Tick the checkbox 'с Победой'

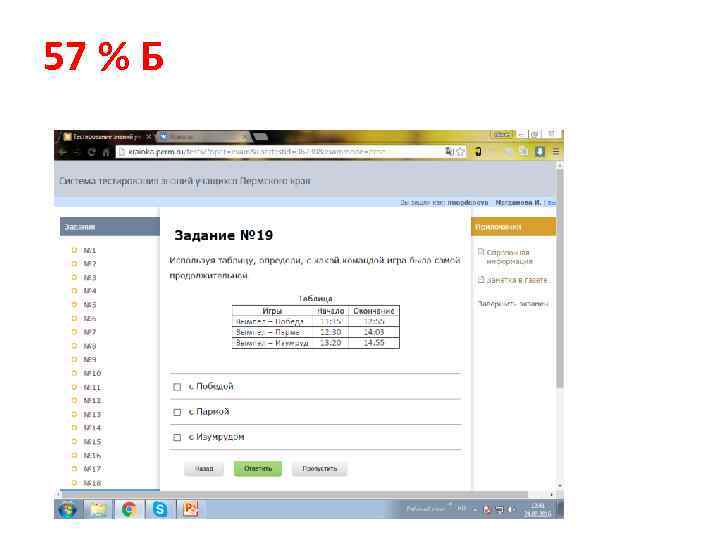point(177,387)
